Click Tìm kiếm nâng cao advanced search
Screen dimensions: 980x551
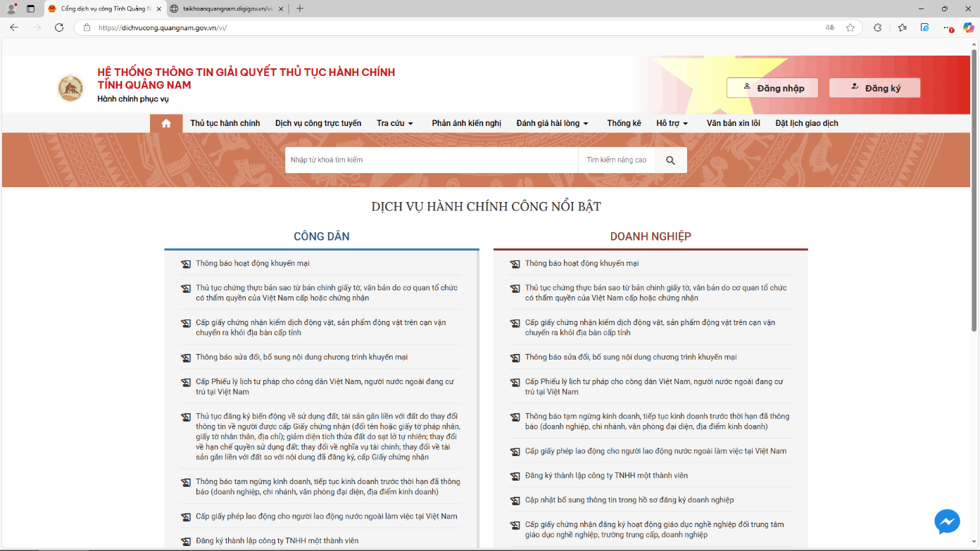pyautogui.click(x=616, y=160)
